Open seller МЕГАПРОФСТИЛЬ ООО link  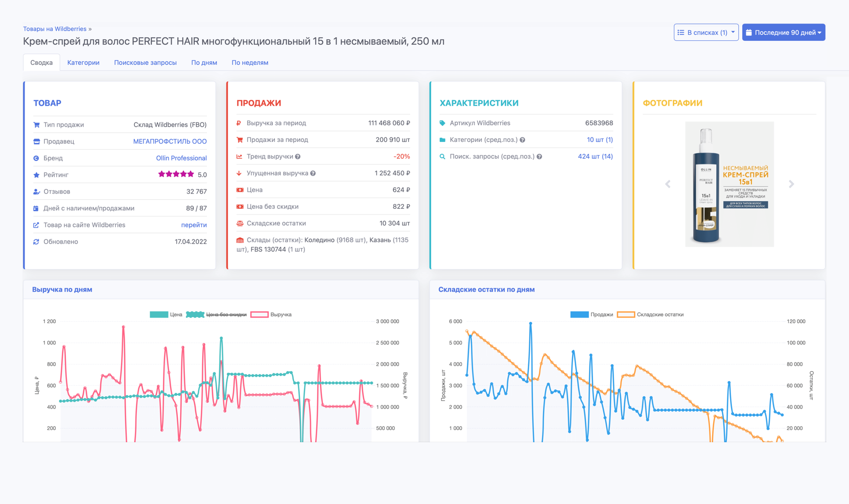[170, 141]
